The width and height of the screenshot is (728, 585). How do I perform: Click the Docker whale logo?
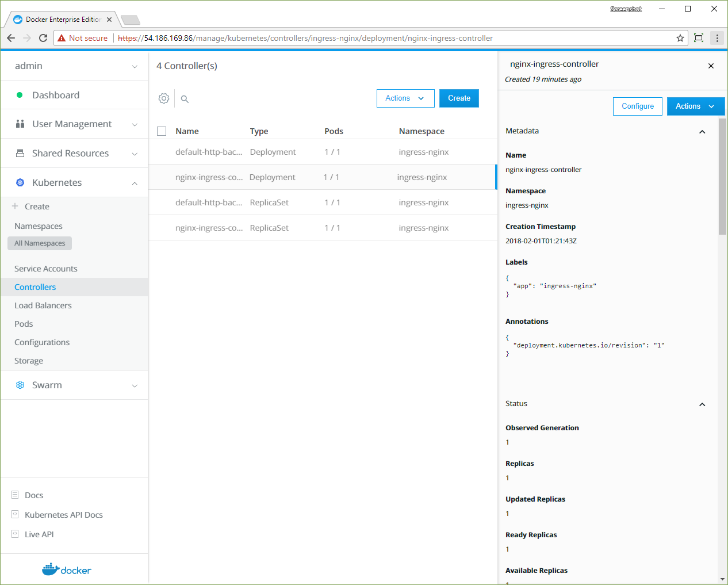[67, 569]
